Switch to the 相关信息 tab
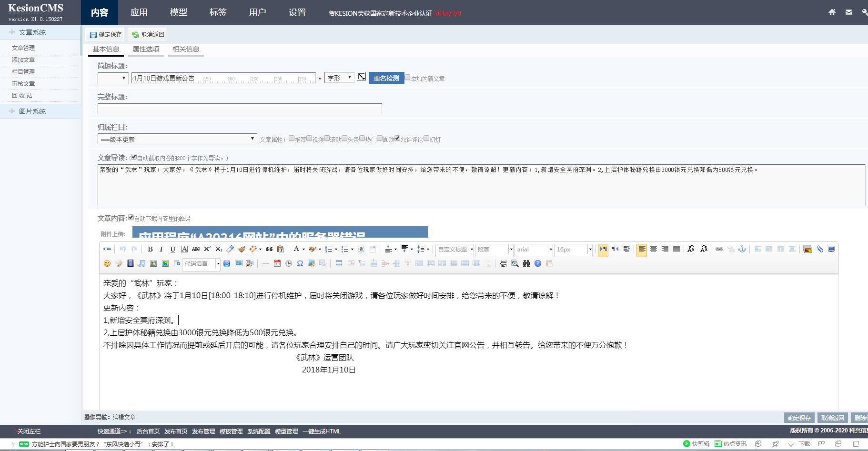Viewport: 868px width, 451px height. (186, 50)
